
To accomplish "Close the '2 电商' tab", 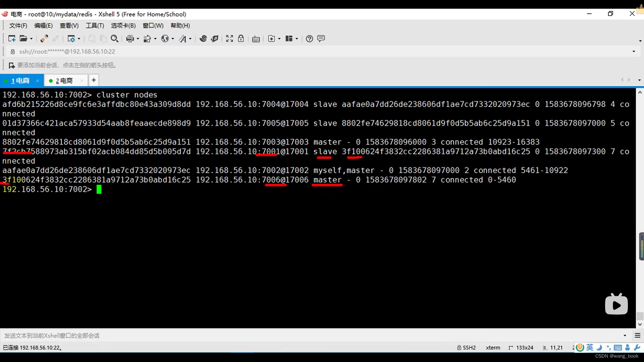I will (82, 80).
